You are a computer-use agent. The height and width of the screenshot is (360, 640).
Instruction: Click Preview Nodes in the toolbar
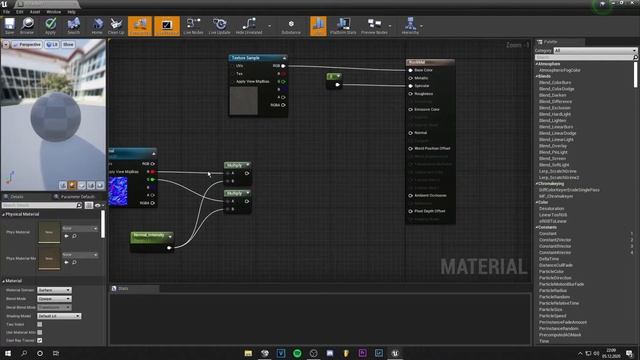coord(374,26)
